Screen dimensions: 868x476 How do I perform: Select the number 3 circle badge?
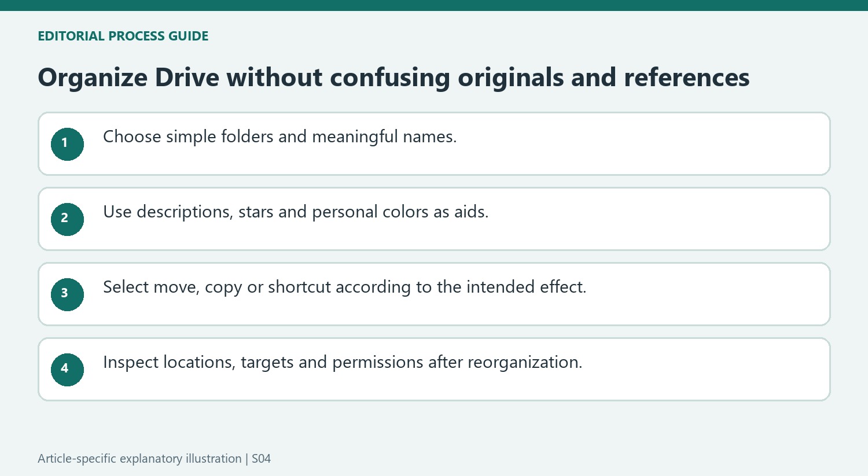click(x=67, y=294)
